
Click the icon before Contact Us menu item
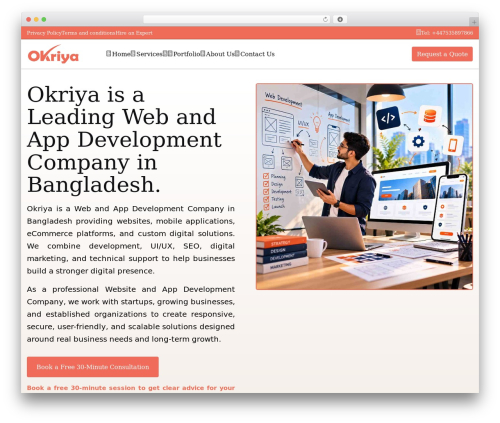[237, 54]
